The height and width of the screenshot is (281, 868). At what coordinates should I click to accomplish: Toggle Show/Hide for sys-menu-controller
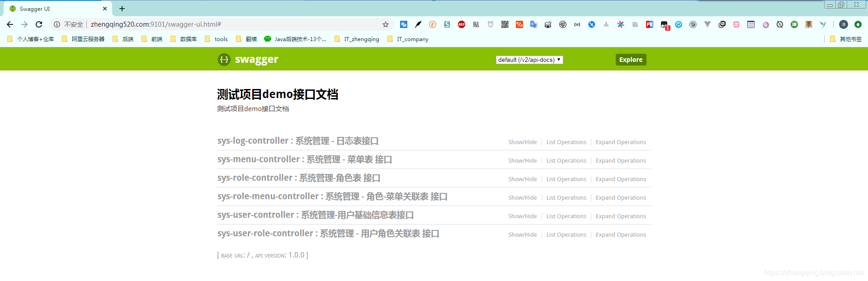[522, 160]
